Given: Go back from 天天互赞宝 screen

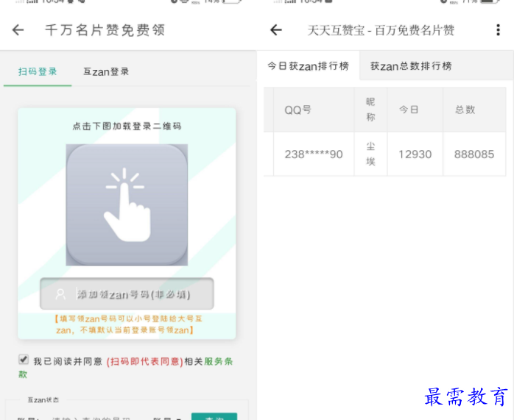Looking at the screenshot, I should click(276, 29).
